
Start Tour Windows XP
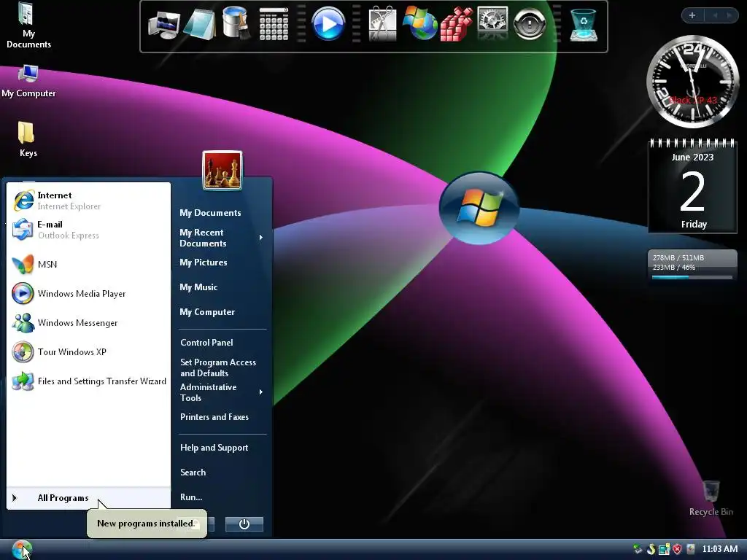coord(88,352)
